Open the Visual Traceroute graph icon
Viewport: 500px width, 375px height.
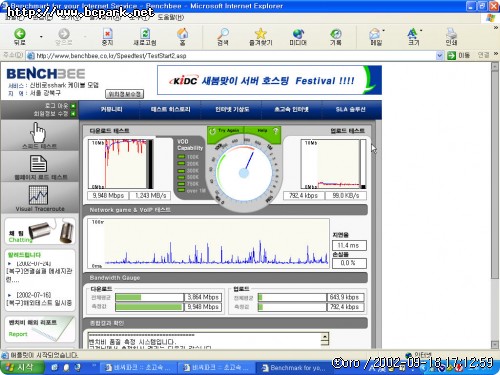click(x=38, y=195)
